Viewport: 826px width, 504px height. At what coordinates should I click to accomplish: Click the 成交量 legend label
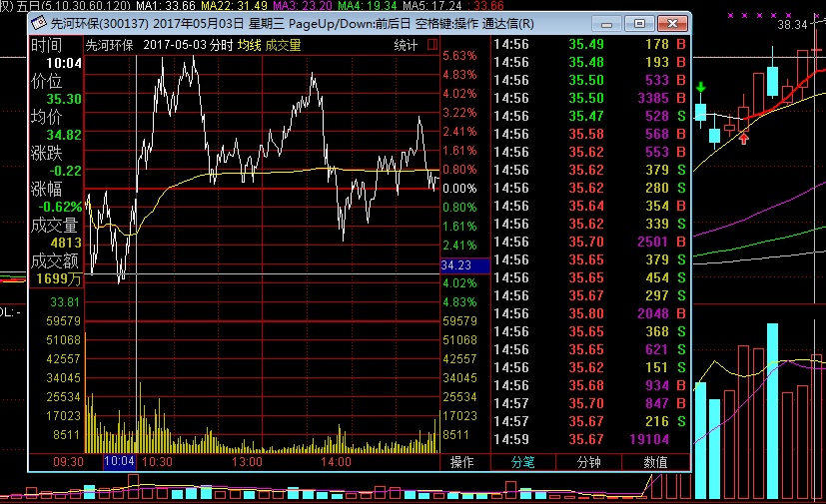click(283, 45)
